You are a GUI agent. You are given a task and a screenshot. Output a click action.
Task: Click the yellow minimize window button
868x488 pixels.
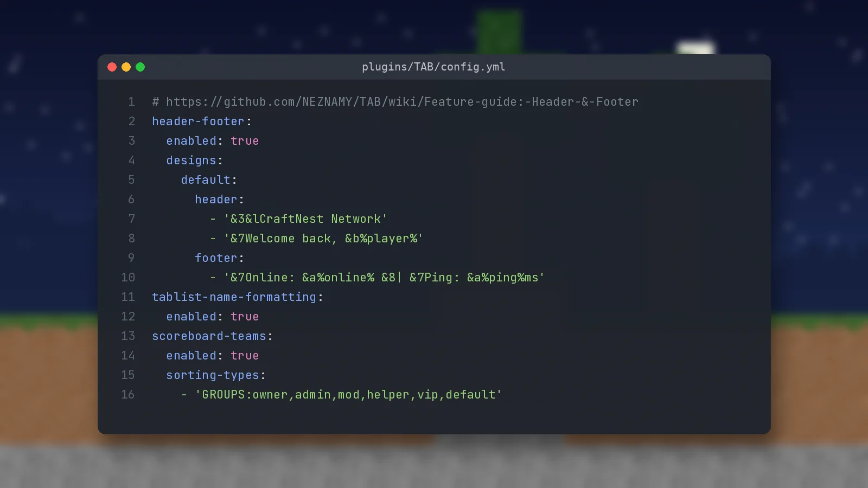[126, 67]
